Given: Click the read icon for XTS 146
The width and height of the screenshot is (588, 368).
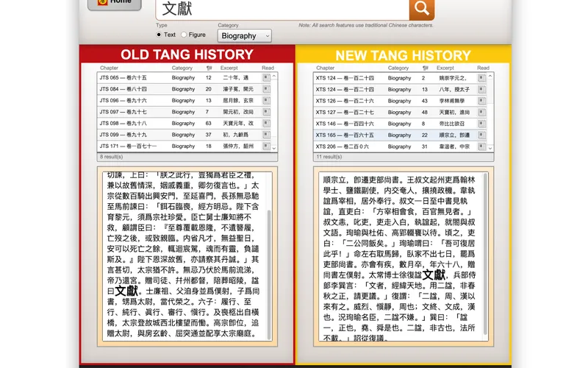Looking at the screenshot, I should [482, 124].
